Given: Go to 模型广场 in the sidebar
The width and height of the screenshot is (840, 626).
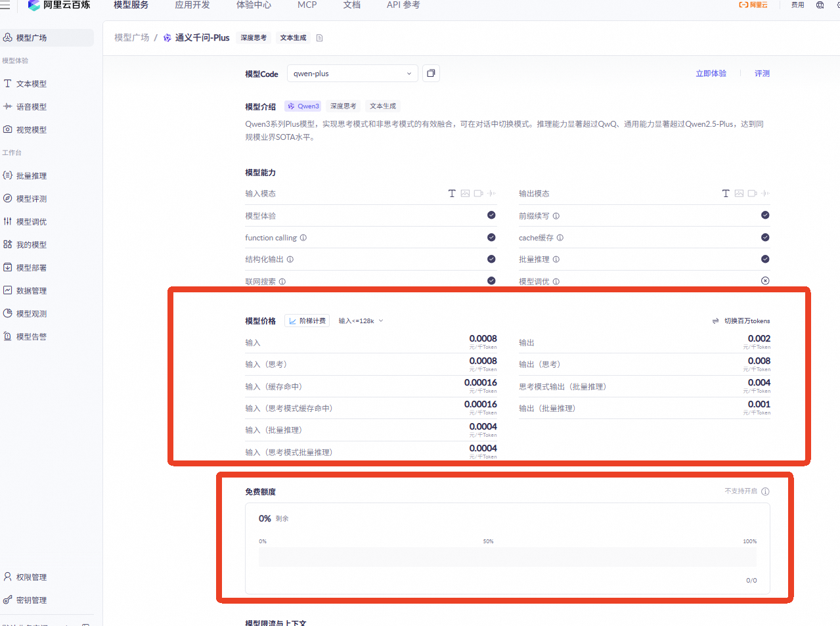Looking at the screenshot, I should [47, 37].
